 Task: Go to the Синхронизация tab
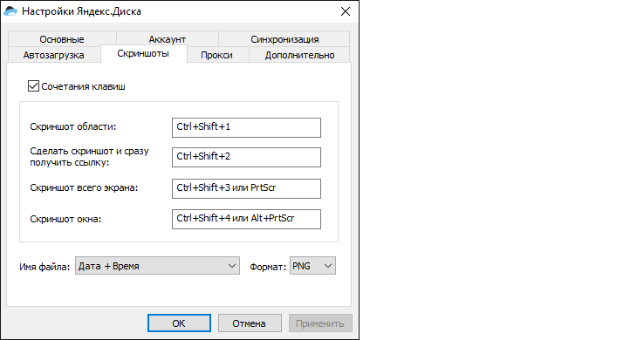(x=284, y=39)
